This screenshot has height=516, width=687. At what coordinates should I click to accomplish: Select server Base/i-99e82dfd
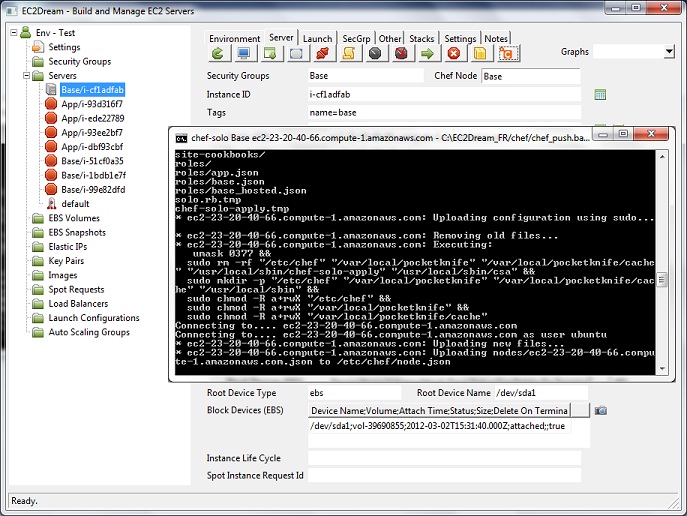93,189
